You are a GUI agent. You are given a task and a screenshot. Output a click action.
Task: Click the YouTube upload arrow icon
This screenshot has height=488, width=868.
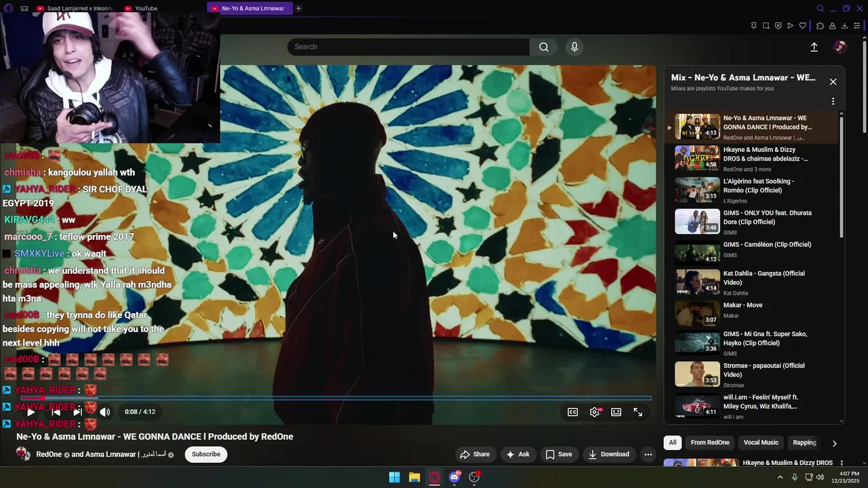(x=814, y=47)
